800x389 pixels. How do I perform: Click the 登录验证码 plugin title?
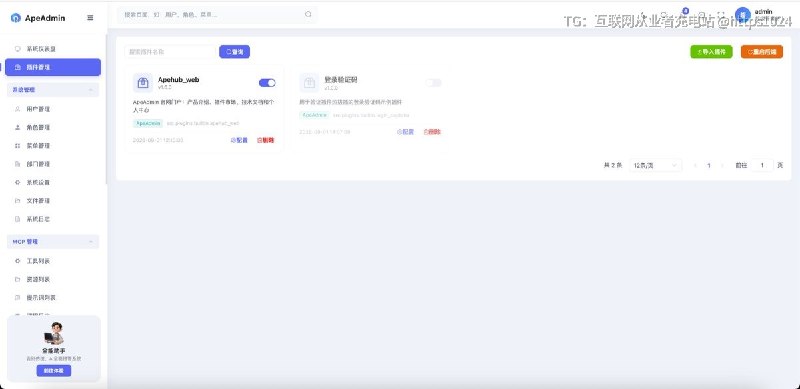(x=341, y=80)
